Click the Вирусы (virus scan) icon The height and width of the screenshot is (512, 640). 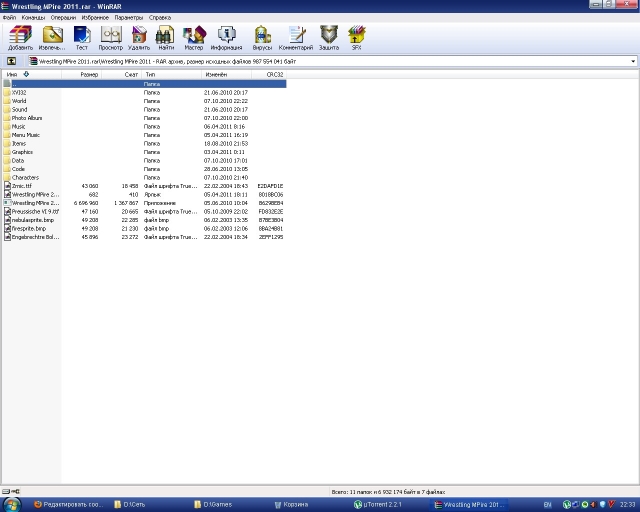[262, 38]
